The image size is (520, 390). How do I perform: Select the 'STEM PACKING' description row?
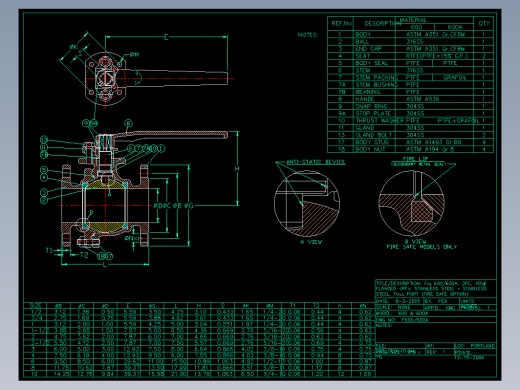[377, 77]
